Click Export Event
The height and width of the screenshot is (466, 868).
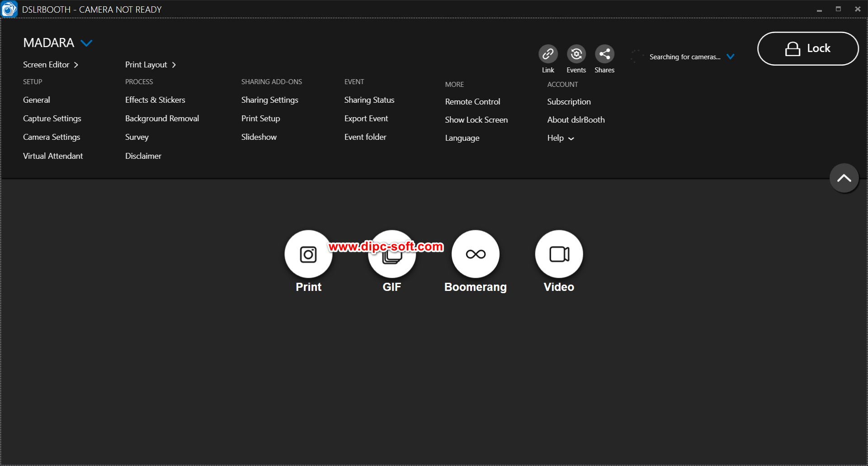pos(366,119)
